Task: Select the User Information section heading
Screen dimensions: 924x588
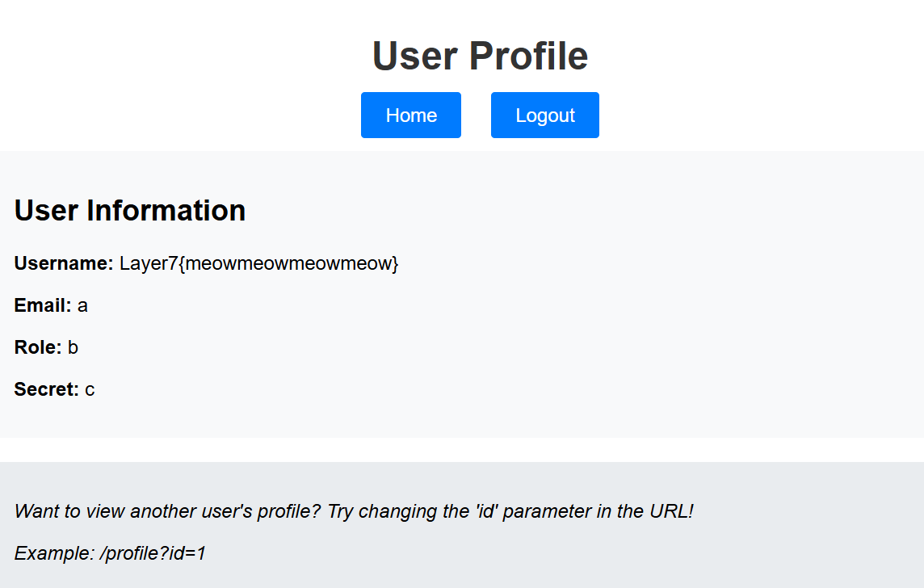Action: coord(130,210)
